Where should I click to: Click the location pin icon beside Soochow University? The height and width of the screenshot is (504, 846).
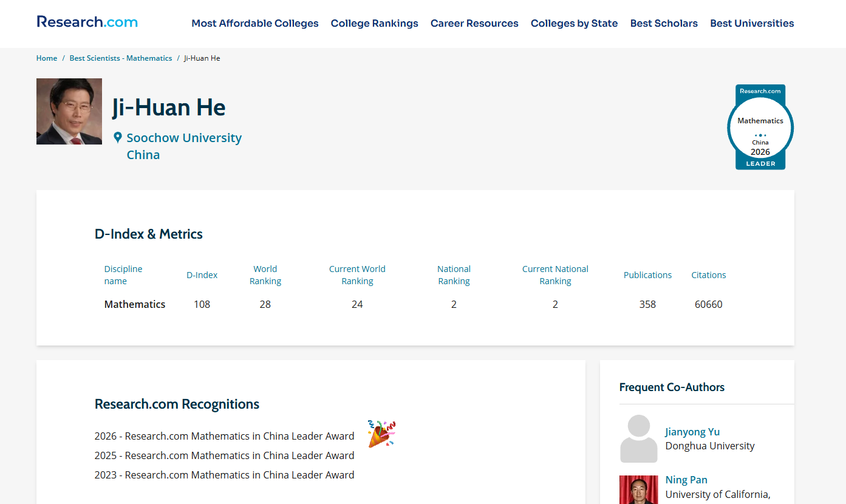[x=118, y=138]
